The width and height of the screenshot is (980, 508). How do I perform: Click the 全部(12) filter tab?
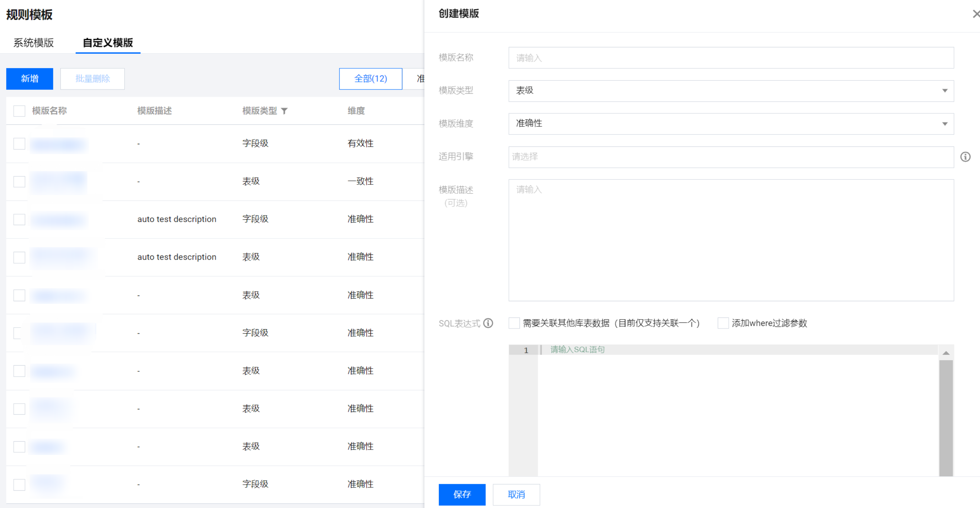click(x=370, y=79)
